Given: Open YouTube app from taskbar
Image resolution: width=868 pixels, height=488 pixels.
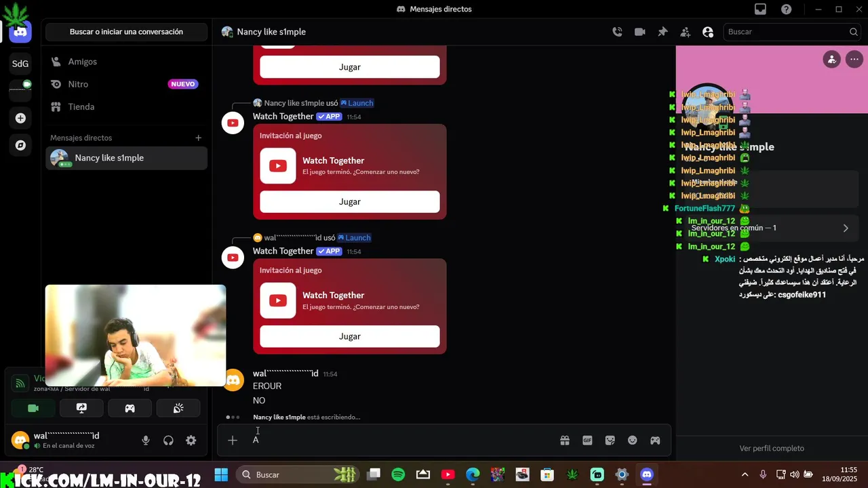Looking at the screenshot, I should (448, 474).
